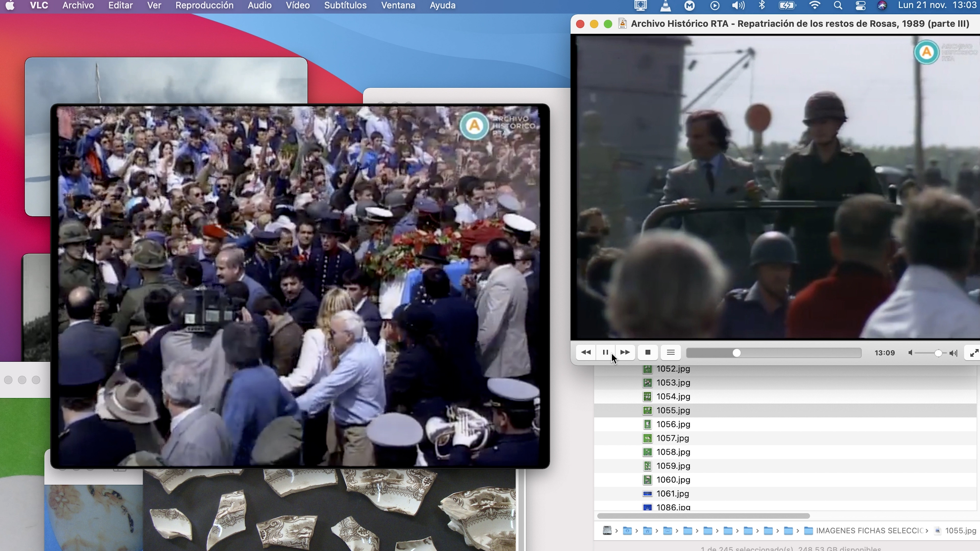Open the Reproducción menu
The image size is (980, 551).
(x=204, y=5)
